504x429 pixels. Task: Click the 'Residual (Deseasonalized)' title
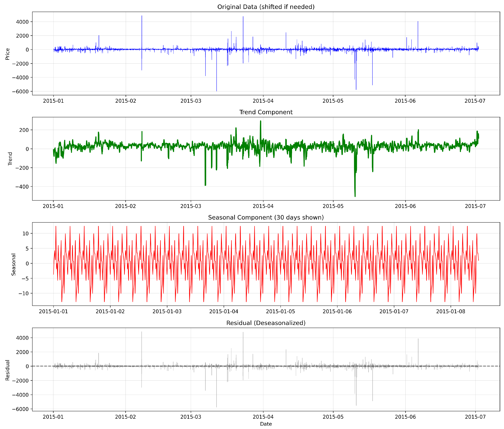coord(266,323)
